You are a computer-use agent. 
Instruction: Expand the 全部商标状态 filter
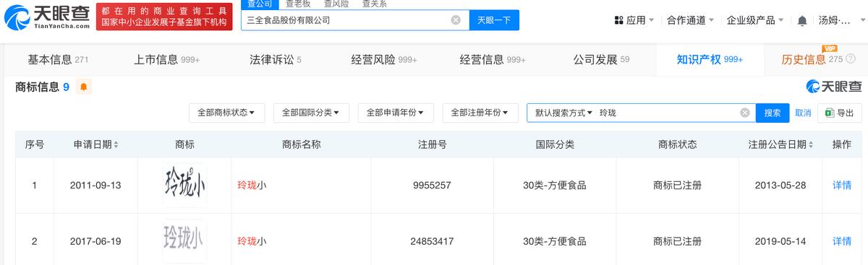[x=226, y=113]
